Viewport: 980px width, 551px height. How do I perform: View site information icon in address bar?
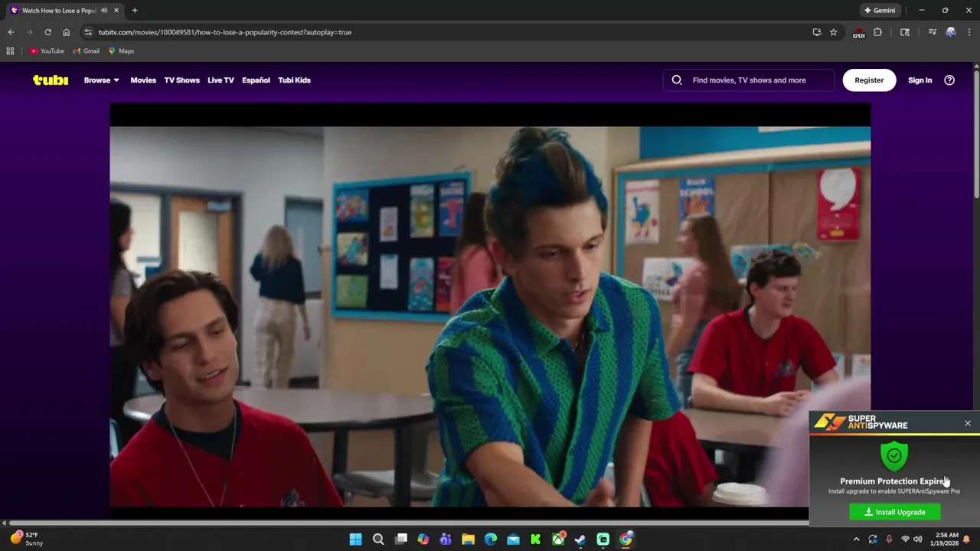(x=88, y=32)
